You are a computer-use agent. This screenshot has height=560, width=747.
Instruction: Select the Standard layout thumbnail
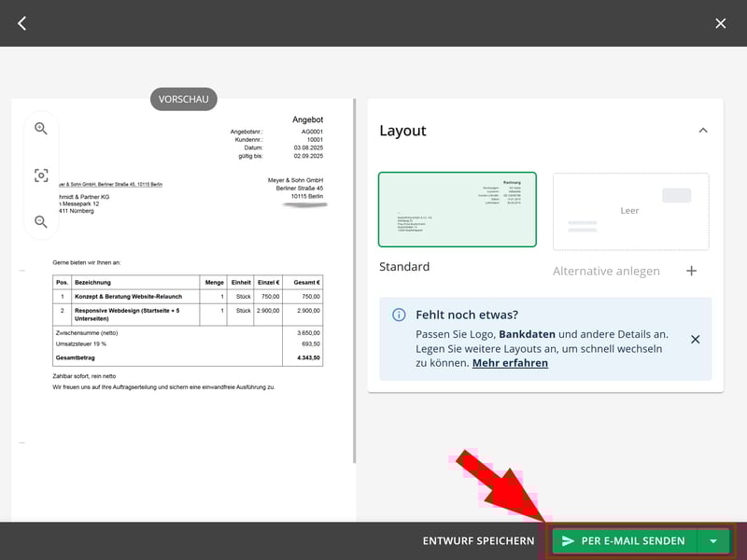pos(458,210)
